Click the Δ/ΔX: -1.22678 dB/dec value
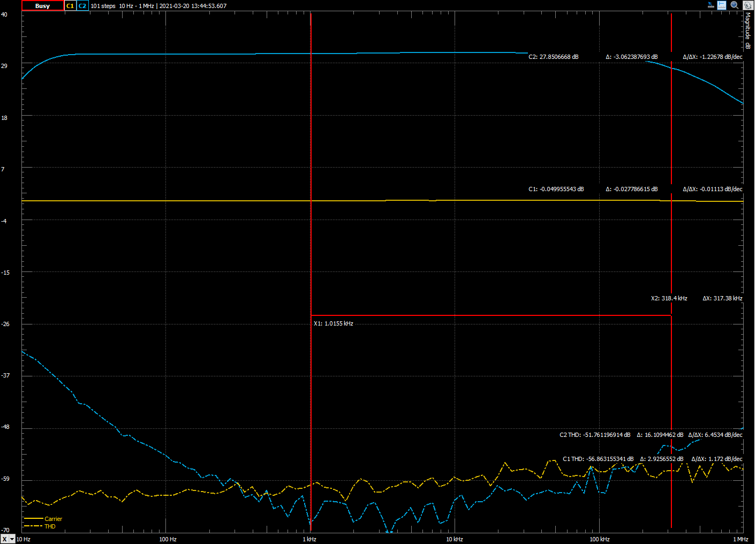The width and height of the screenshot is (756, 544). [x=713, y=57]
